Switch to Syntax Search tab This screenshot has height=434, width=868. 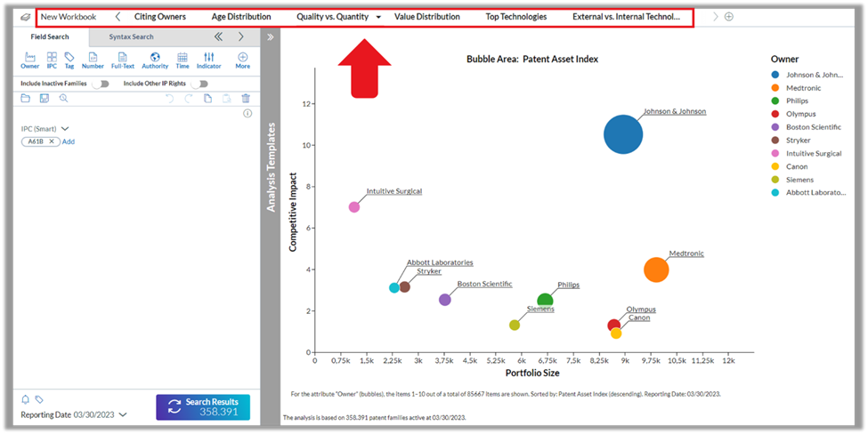(x=131, y=37)
